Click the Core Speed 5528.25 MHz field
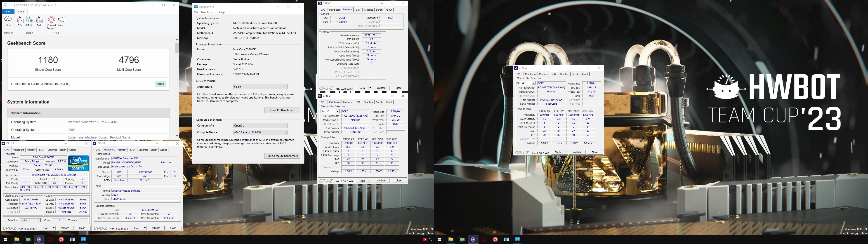868x244 pixels. click(x=31, y=199)
